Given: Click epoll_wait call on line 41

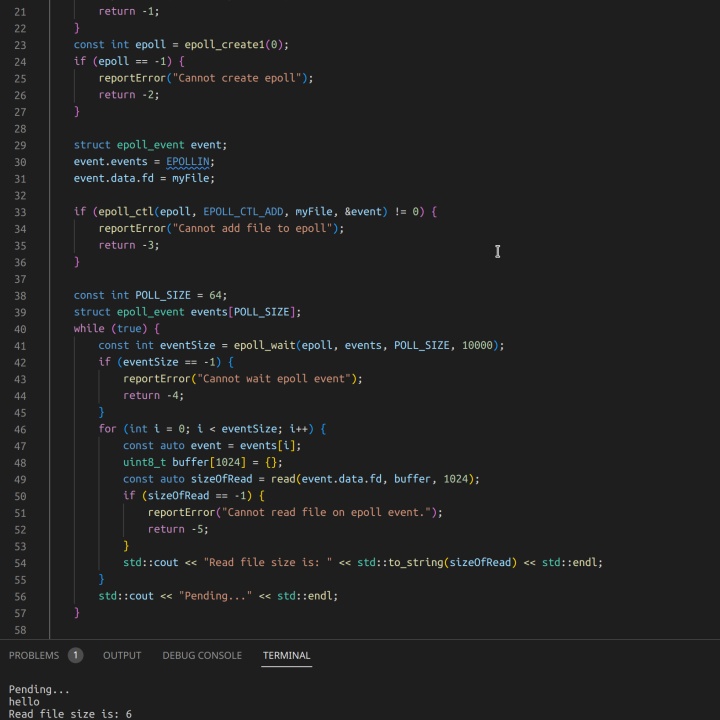Looking at the screenshot, I should click(264, 345).
